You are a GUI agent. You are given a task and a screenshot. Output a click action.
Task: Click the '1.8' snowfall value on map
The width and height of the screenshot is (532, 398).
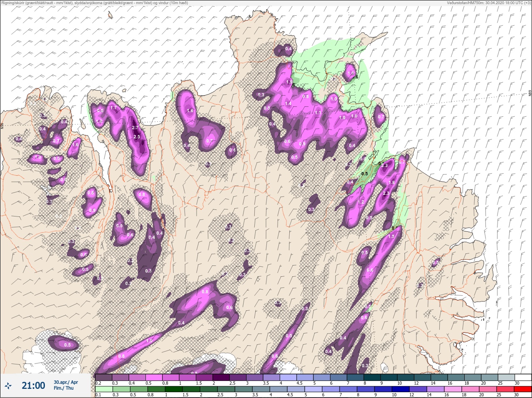(x=391, y=183)
